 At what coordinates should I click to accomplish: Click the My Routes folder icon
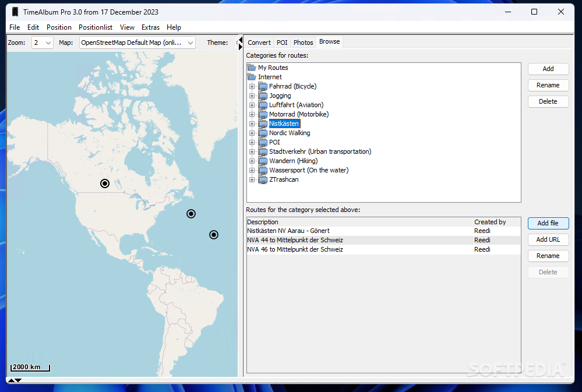click(252, 68)
